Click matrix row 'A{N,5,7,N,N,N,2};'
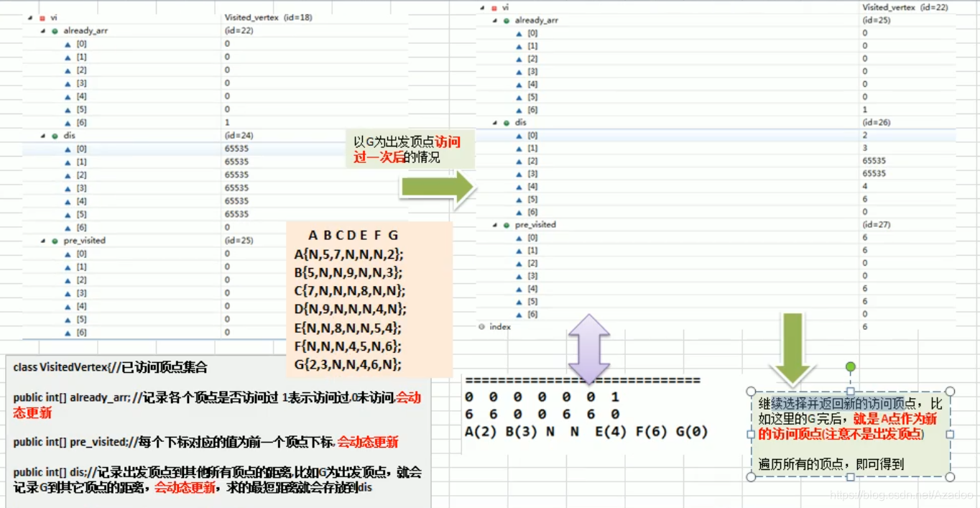Image resolution: width=980 pixels, height=508 pixels. [x=349, y=254]
